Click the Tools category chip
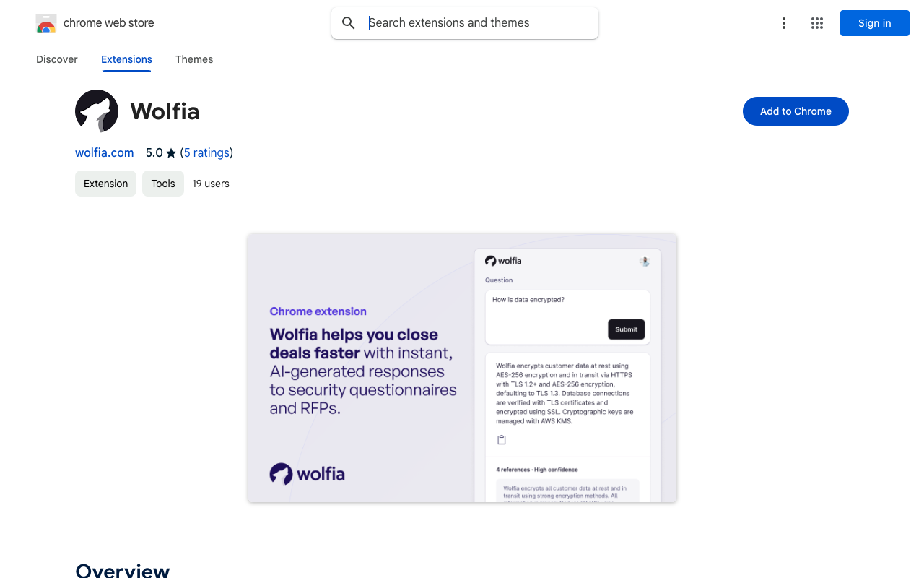This screenshot has height=578, width=924. pyautogui.click(x=163, y=184)
